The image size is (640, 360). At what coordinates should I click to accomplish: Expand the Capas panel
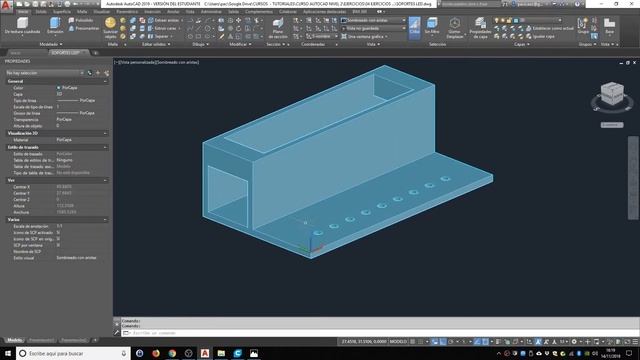click(x=521, y=44)
